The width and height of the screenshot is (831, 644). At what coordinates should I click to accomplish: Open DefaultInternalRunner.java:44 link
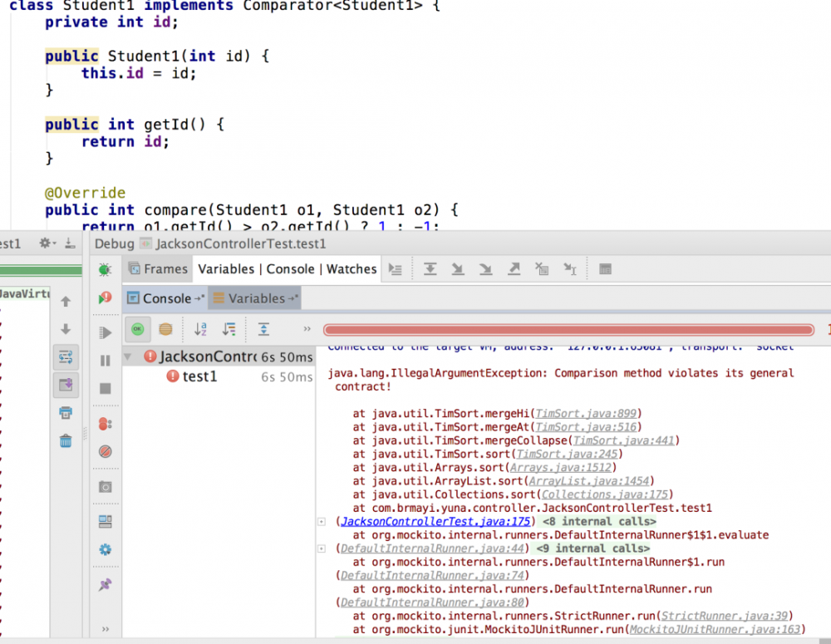(x=432, y=548)
